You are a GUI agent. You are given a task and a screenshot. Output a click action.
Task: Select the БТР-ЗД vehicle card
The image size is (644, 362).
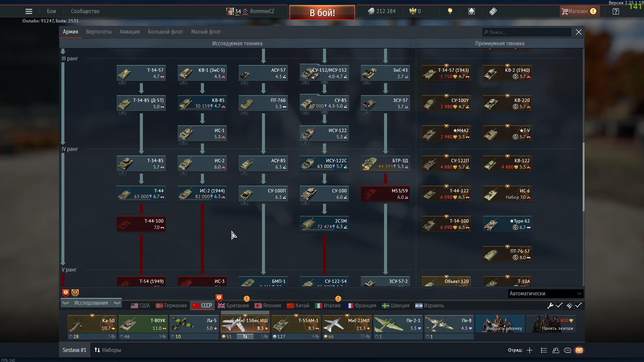(x=385, y=164)
